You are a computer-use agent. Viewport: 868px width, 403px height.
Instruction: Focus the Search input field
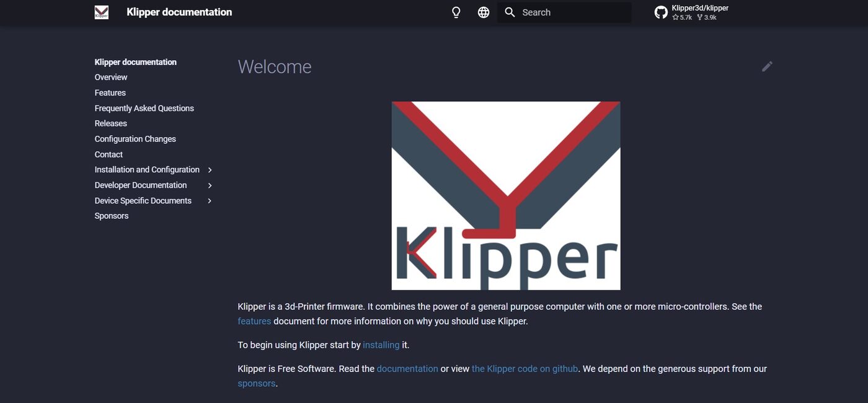564,12
